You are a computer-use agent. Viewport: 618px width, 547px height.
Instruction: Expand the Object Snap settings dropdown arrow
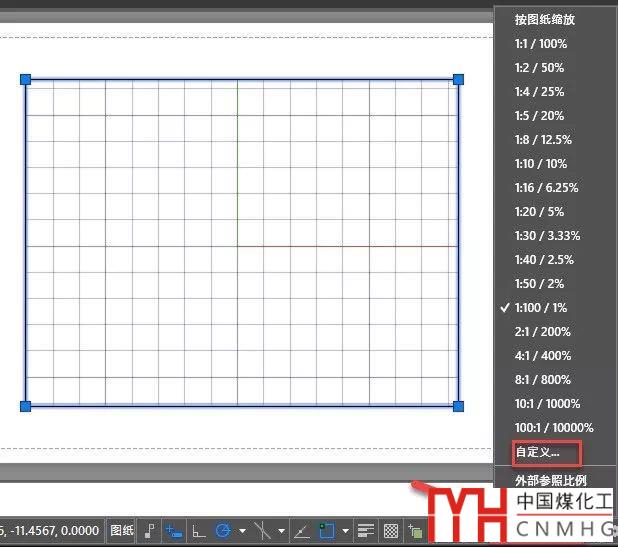[345, 530]
